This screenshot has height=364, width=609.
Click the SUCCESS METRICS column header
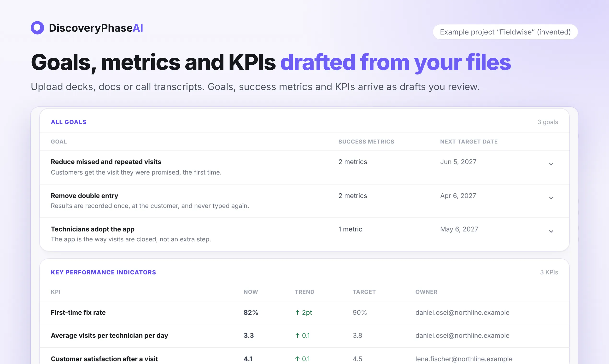coord(366,142)
